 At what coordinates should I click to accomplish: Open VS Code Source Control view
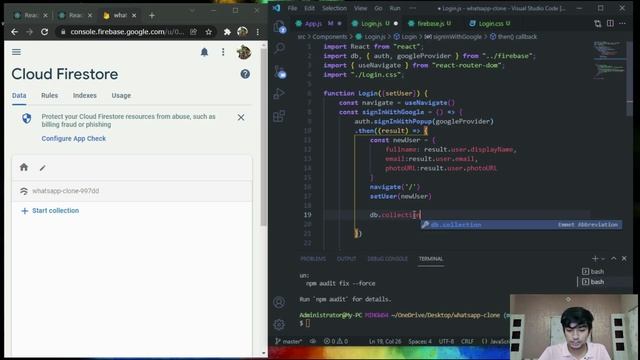click(279, 72)
